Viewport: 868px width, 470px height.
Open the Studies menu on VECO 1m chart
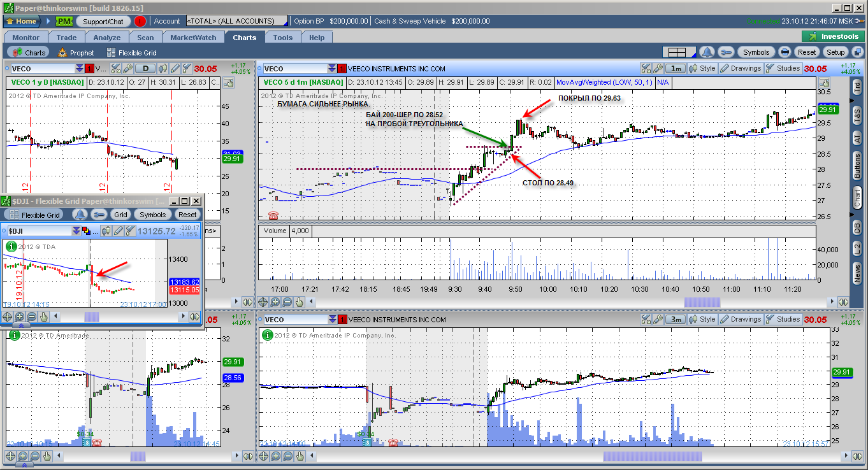(783, 69)
